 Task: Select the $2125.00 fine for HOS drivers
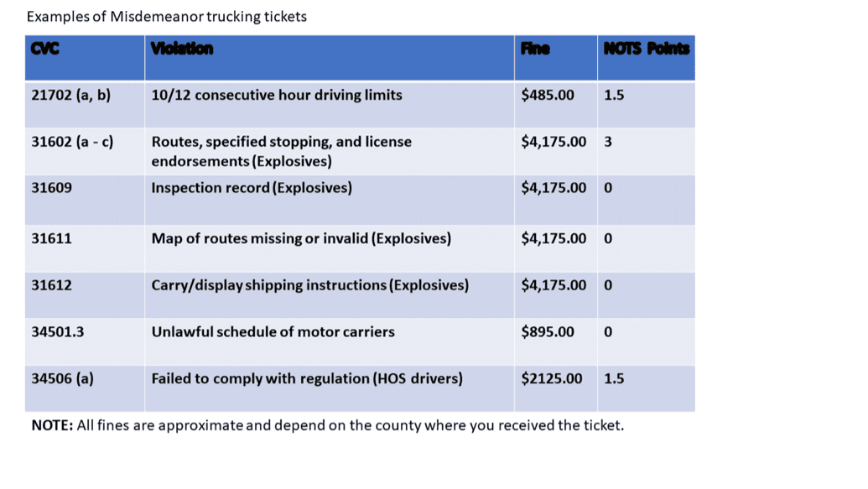click(x=551, y=378)
